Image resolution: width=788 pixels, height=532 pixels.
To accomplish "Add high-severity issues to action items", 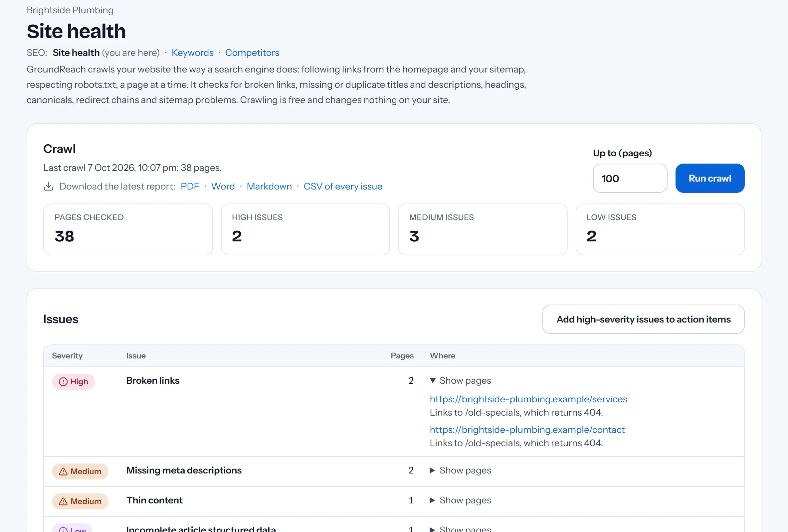I will pyautogui.click(x=643, y=319).
